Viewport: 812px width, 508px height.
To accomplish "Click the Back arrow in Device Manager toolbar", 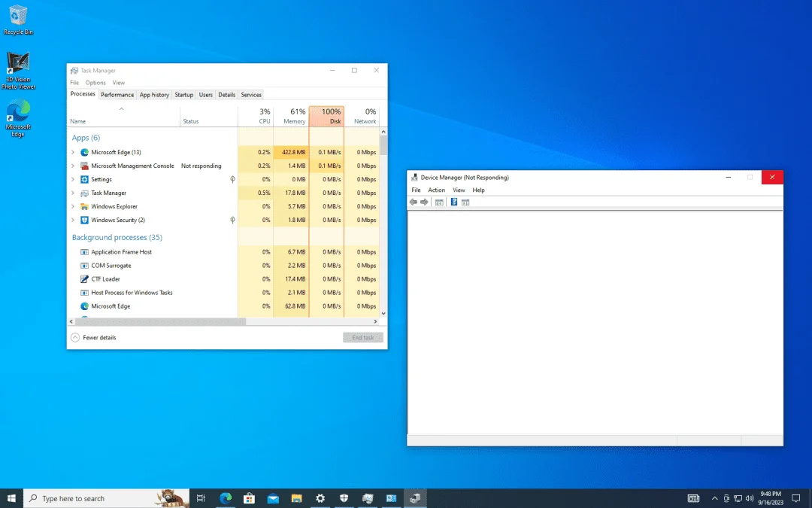I will tap(414, 202).
